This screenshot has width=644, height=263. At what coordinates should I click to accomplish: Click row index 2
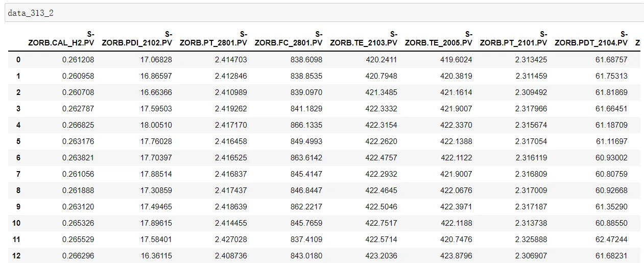(x=18, y=92)
